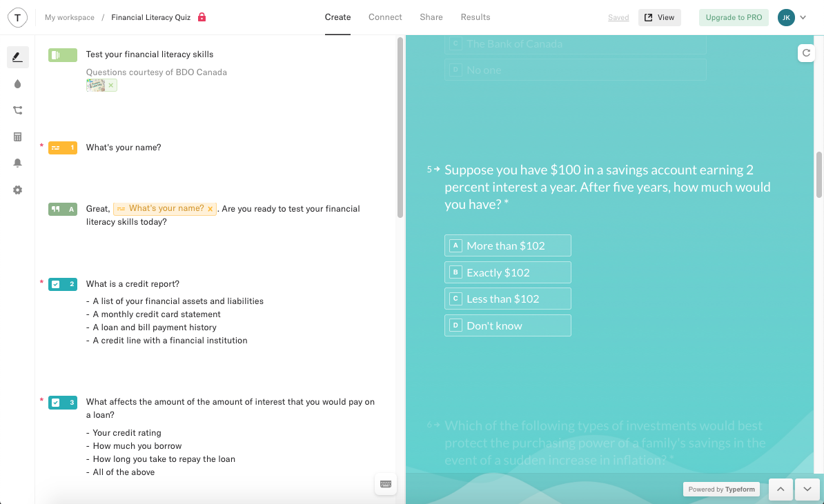Click faded question 6 investments text

[x=605, y=443]
